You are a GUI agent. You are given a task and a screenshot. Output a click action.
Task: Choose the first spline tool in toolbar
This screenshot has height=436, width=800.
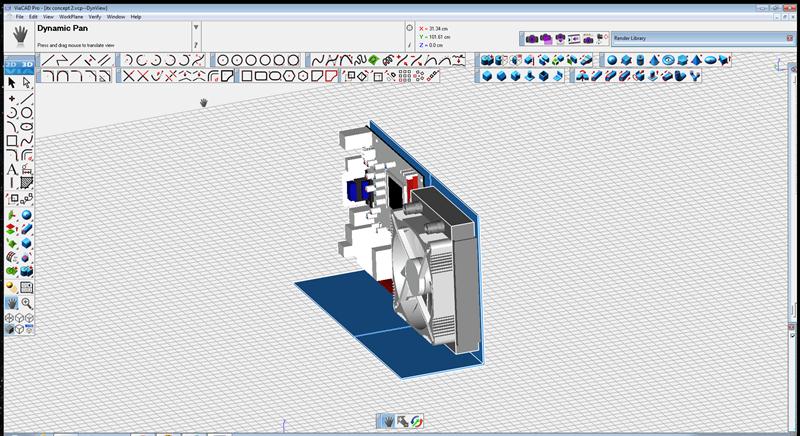point(317,60)
